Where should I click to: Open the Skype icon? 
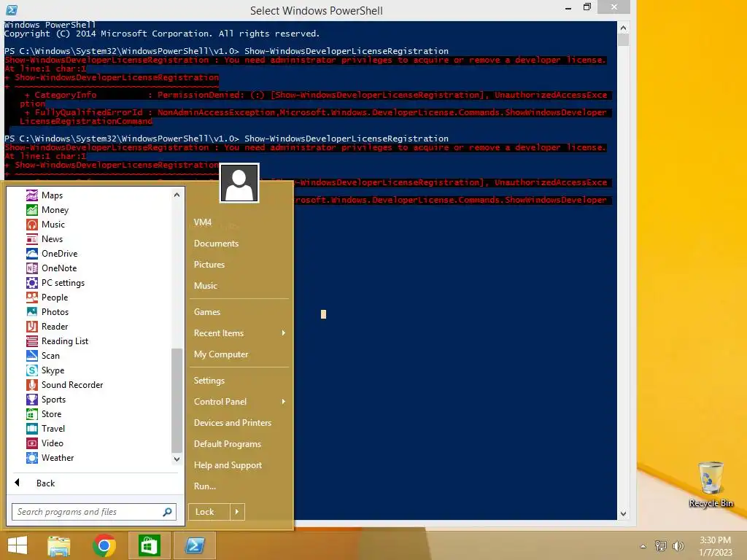(x=32, y=370)
